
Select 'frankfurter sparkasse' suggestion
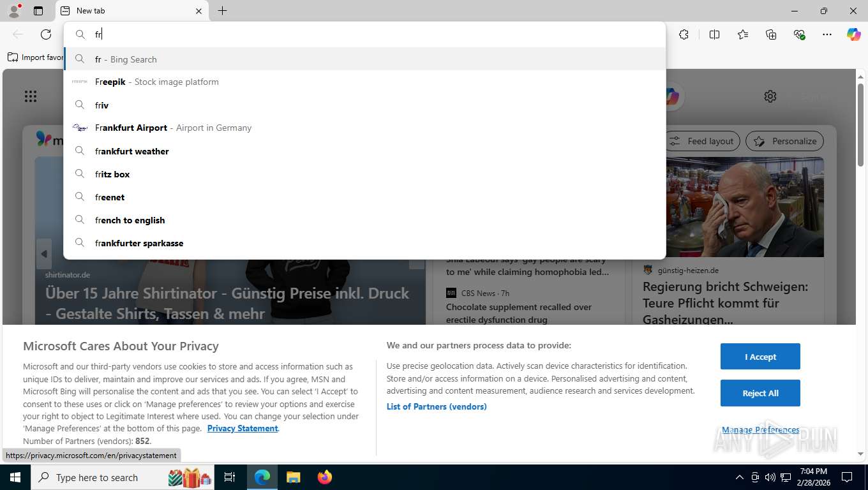tap(364, 243)
